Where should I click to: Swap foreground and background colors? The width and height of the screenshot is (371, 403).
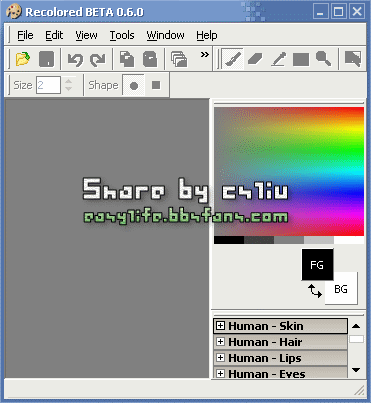click(315, 291)
